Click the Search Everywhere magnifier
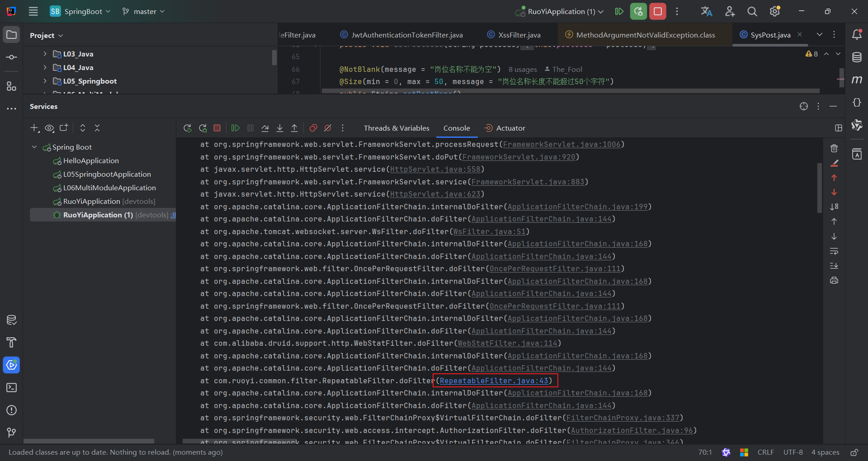This screenshot has width=868, height=461. click(752, 11)
